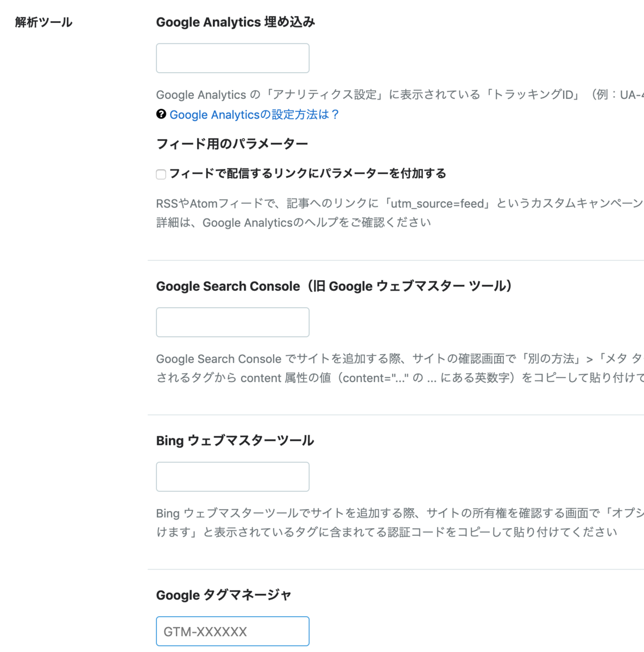Click the Bing ウェブマスターツール input field
The image size is (644, 652).
coord(232,477)
